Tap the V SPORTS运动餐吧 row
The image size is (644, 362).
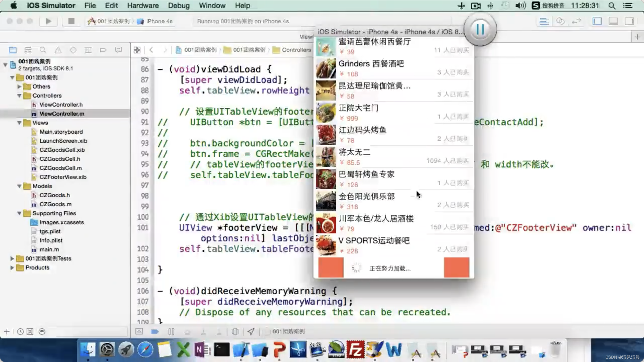(394, 246)
